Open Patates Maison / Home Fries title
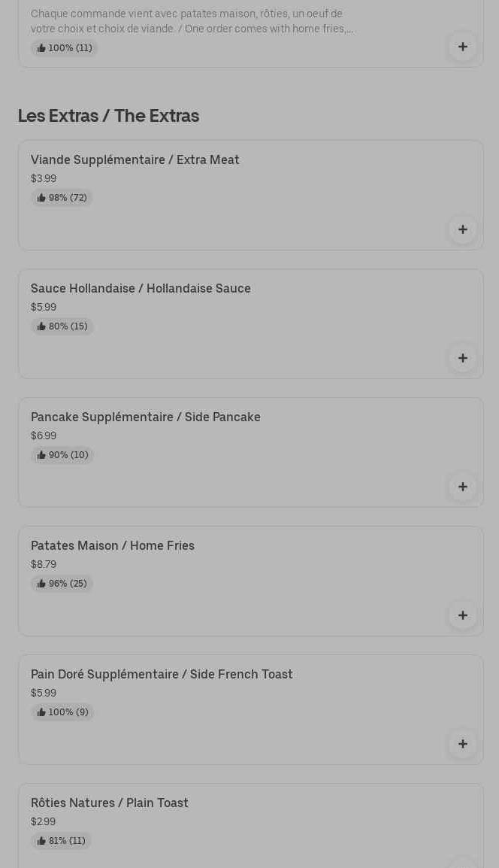This screenshot has height=868, width=499. 113,545
